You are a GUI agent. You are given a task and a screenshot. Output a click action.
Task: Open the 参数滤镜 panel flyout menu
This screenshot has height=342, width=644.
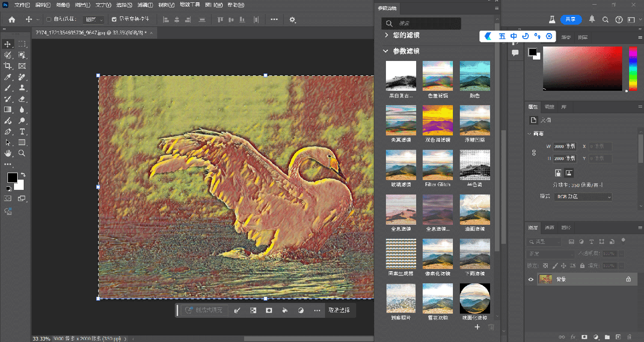click(496, 8)
